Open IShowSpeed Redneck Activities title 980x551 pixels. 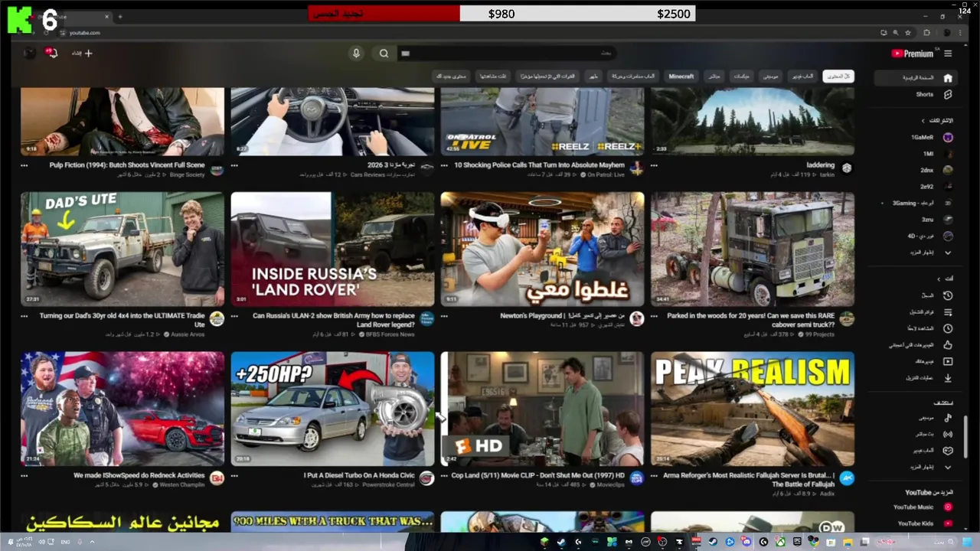pos(139,475)
